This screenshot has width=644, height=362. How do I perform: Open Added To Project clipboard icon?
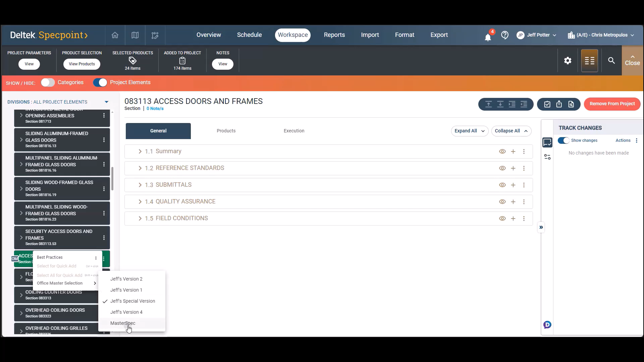point(182,61)
